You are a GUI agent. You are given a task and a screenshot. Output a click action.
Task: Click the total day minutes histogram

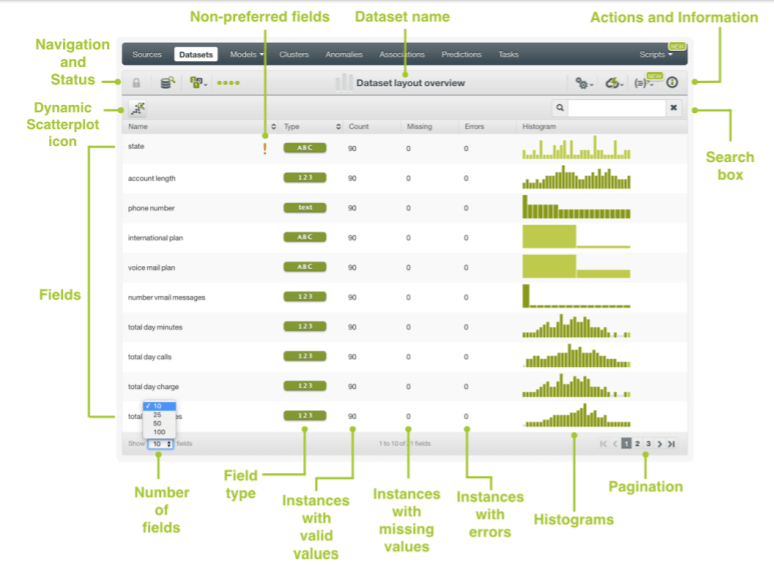577,326
